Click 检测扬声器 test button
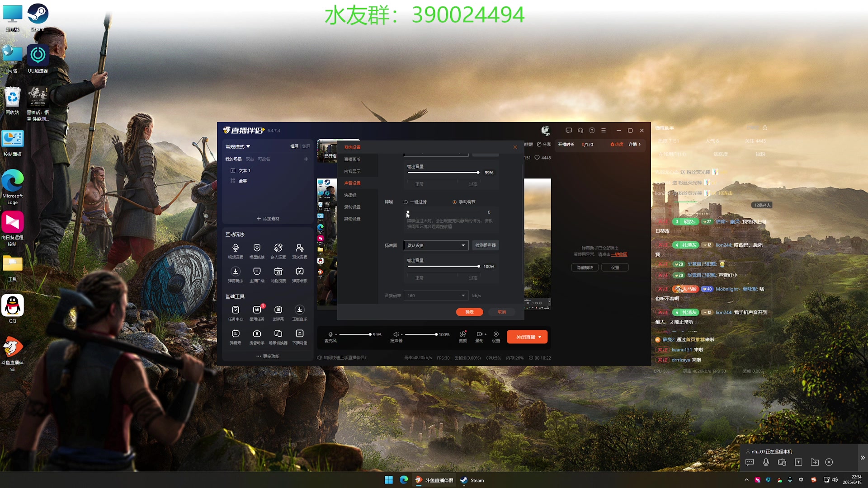 coord(486,245)
